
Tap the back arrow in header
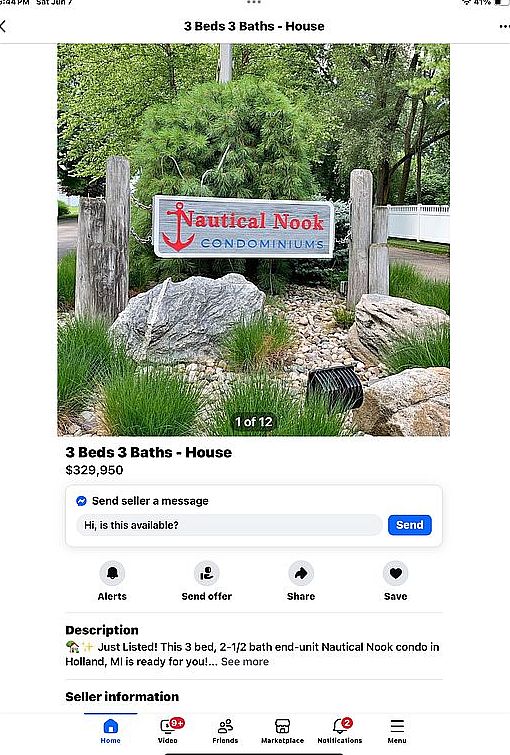tap(3, 26)
